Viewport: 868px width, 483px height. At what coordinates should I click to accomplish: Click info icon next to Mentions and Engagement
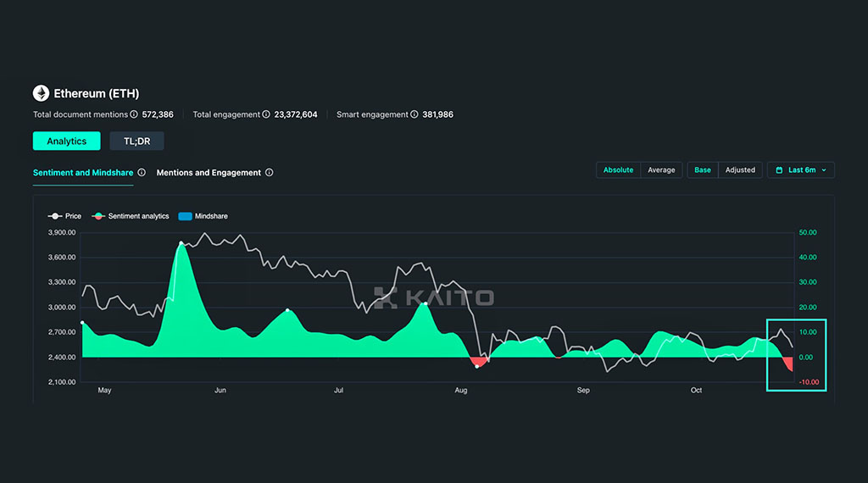pyautogui.click(x=269, y=173)
